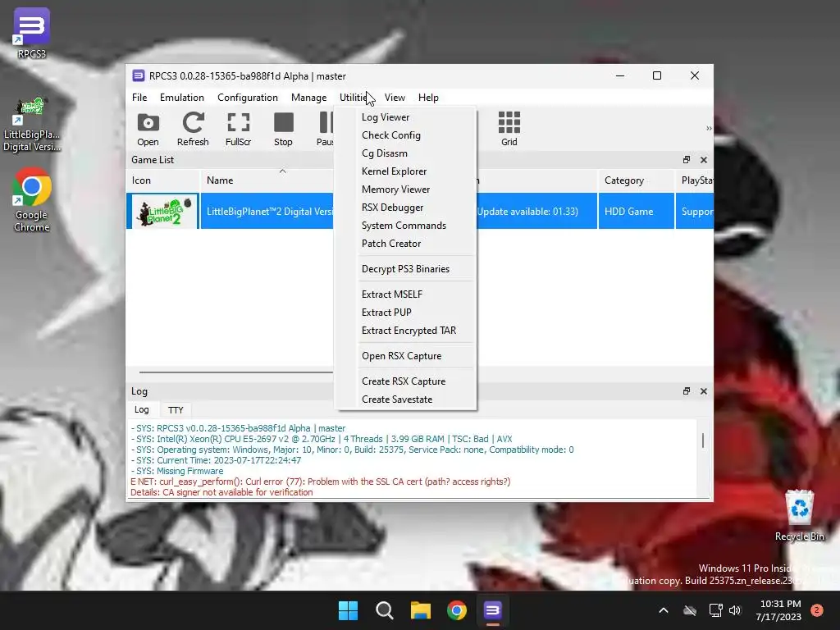Click the HDD Game category cell
This screenshot has height=630, width=840.
(636, 212)
